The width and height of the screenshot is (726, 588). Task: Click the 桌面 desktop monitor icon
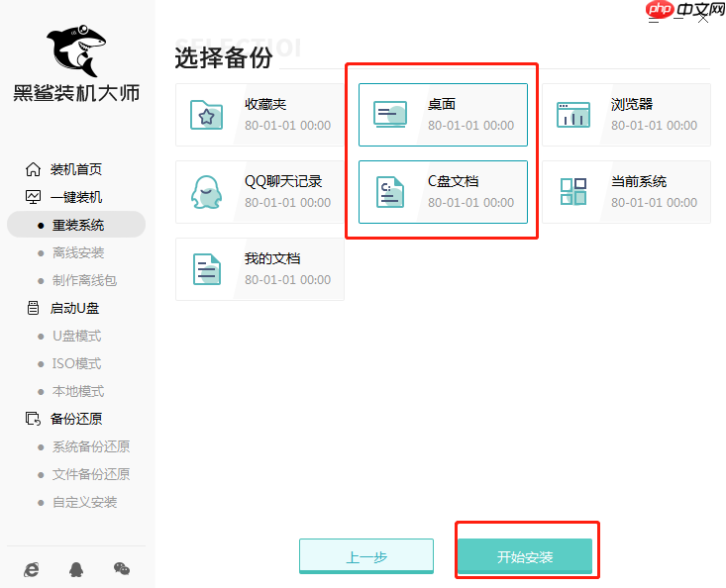click(x=390, y=114)
